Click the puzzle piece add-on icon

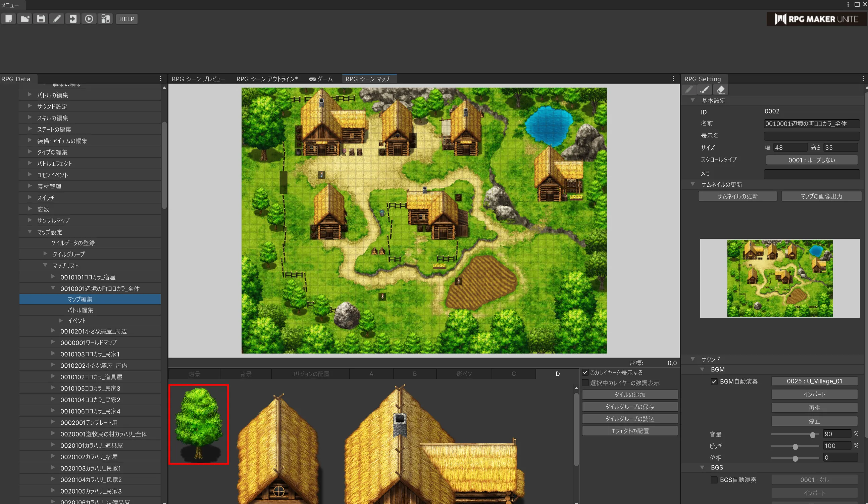(105, 18)
